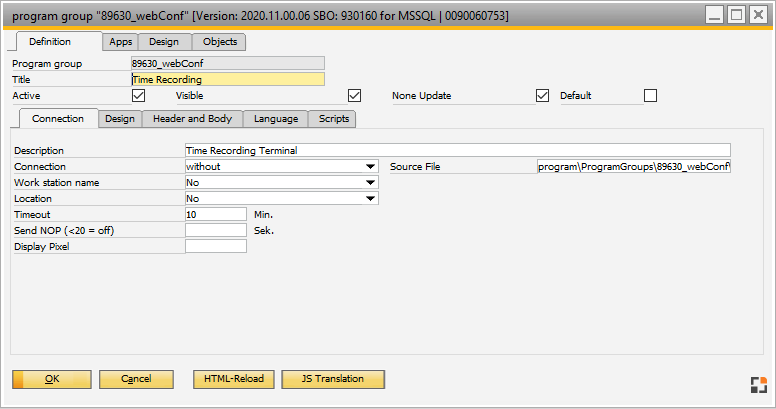776x409 pixels.
Task: Expand the Work station name dropdown
Action: click(370, 183)
